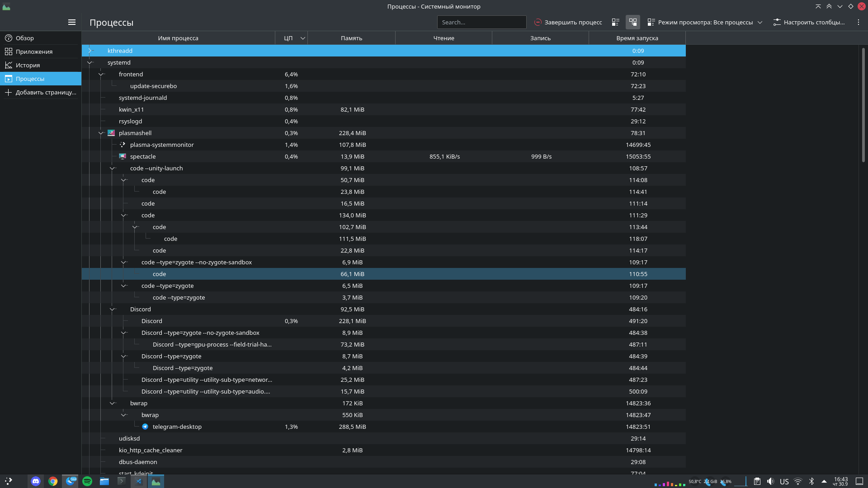Image resolution: width=868 pixels, height=488 pixels.
Task: Open Google Chrome from the taskbar
Action: pyautogui.click(x=53, y=481)
